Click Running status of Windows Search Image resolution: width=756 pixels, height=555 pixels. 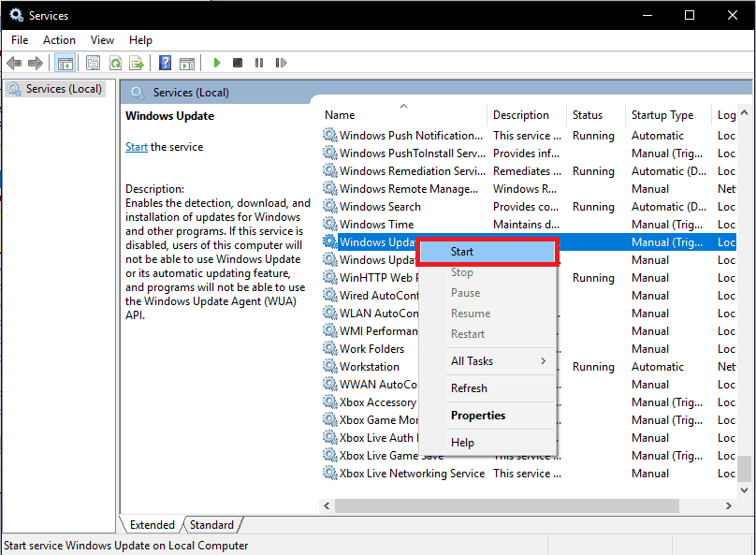tap(593, 207)
